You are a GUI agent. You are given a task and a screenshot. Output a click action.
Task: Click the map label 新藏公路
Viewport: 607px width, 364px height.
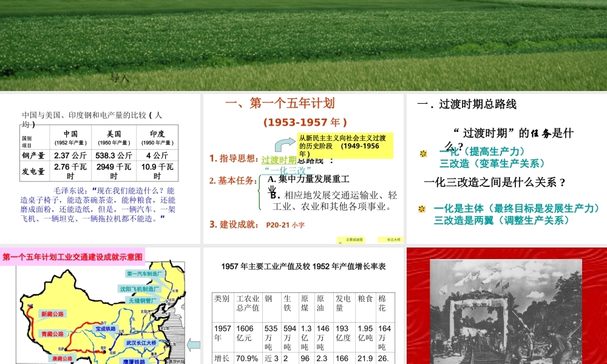(52, 314)
